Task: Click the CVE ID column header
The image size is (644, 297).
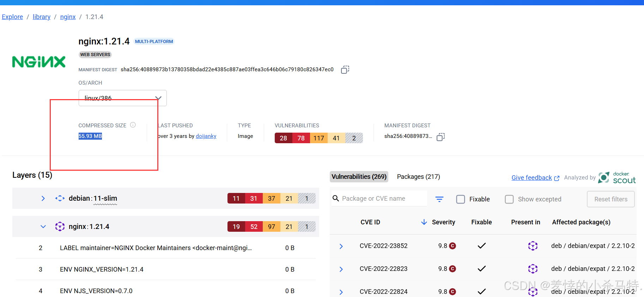Action: click(x=370, y=222)
